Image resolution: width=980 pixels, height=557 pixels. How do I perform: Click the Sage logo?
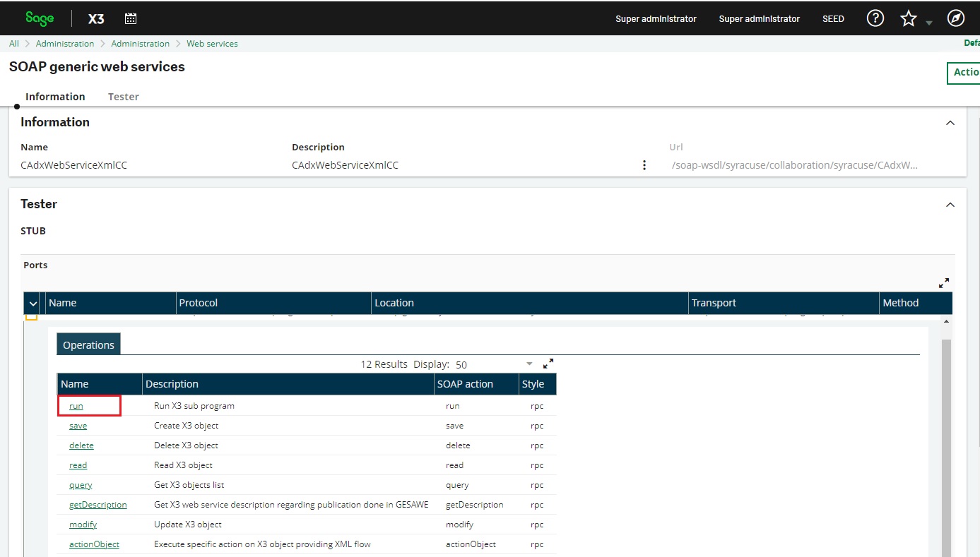pos(40,19)
